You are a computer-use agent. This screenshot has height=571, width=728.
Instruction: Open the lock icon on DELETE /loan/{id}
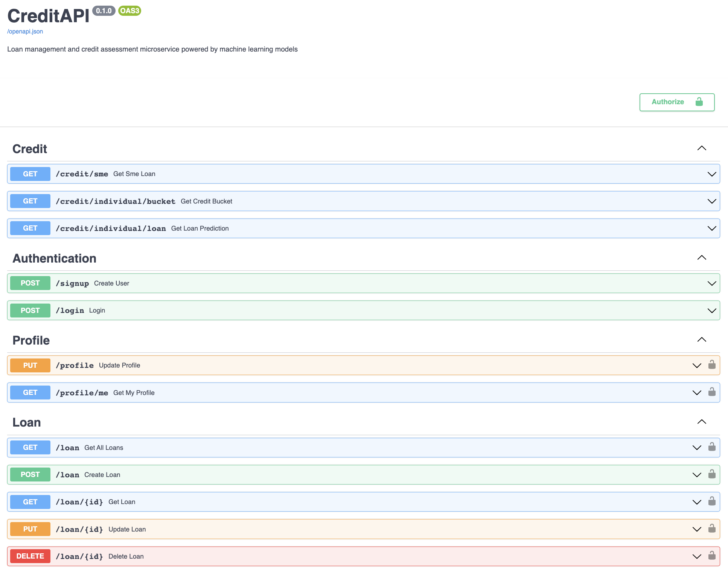point(711,556)
